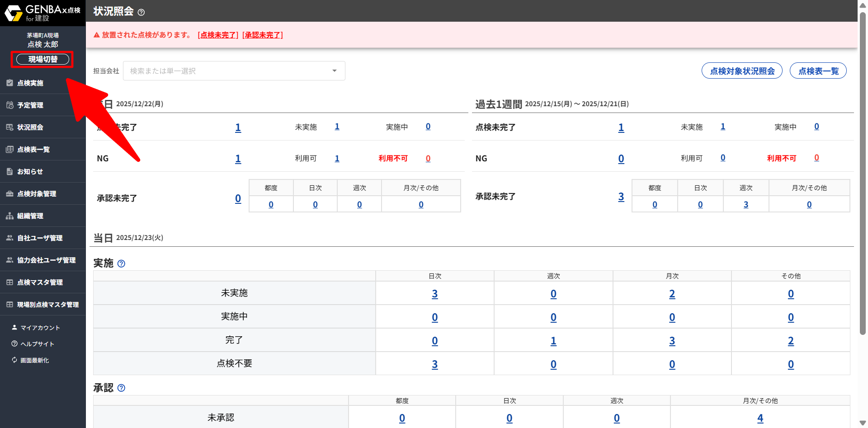Open 点検マスタ管理 in the sidebar
Image resolution: width=868 pixels, height=428 pixels.
(40, 282)
